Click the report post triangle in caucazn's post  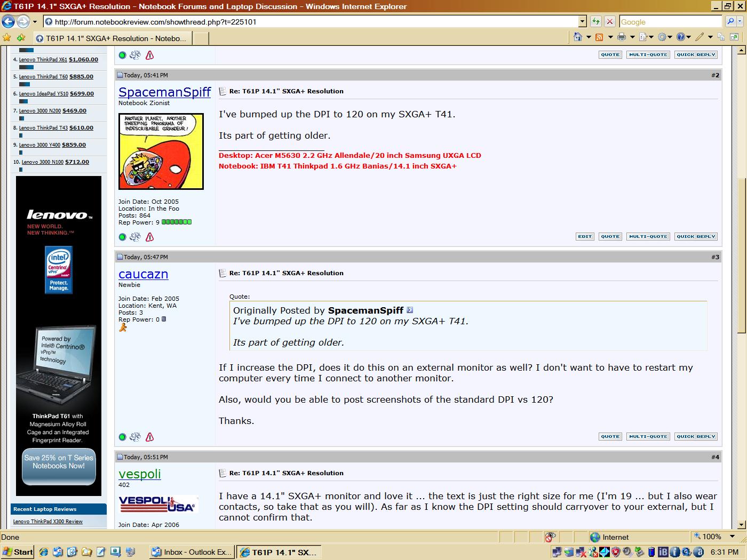click(x=150, y=437)
